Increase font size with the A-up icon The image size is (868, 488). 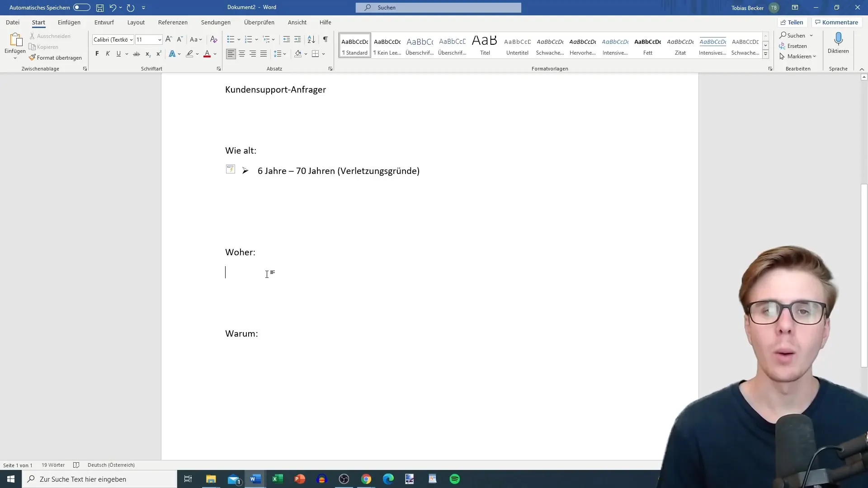(169, 39)
